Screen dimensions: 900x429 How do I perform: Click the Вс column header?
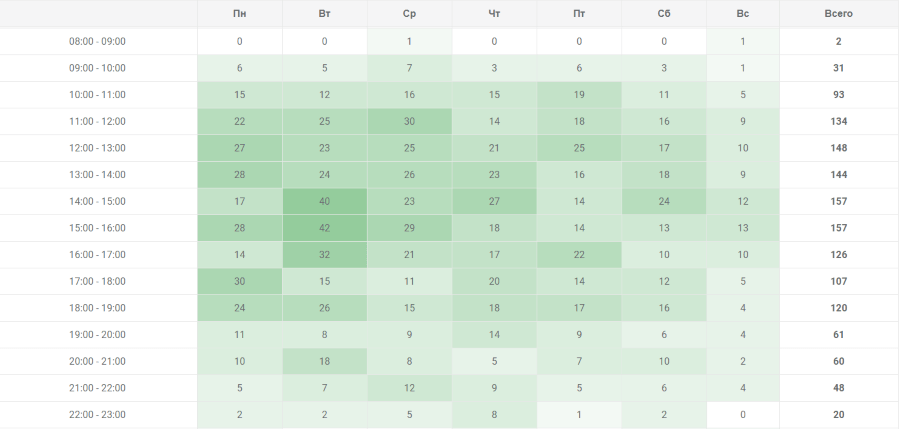(x=743, y=14)
